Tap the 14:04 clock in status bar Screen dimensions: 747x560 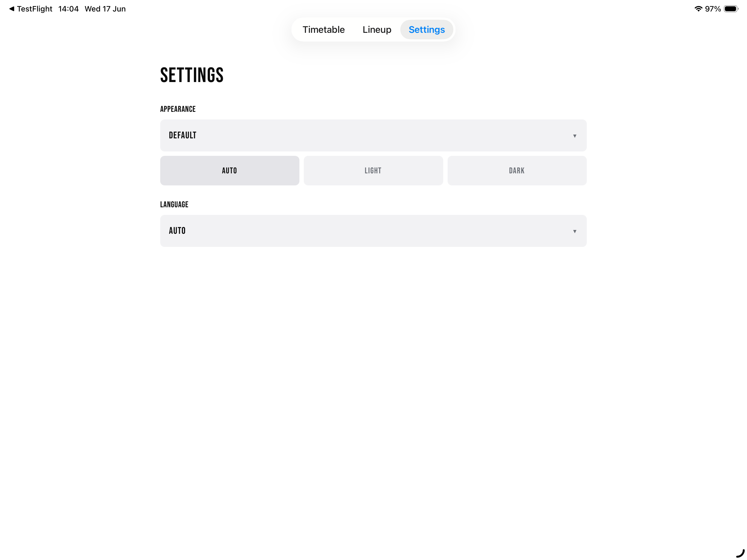(x=68, y=9)
